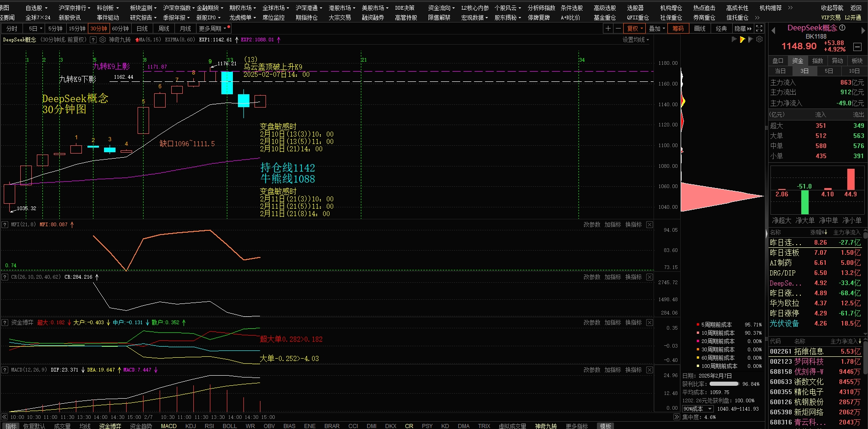Select the 60分钟 period
Screen dimensions: 868x429
[x=120, y=29]
